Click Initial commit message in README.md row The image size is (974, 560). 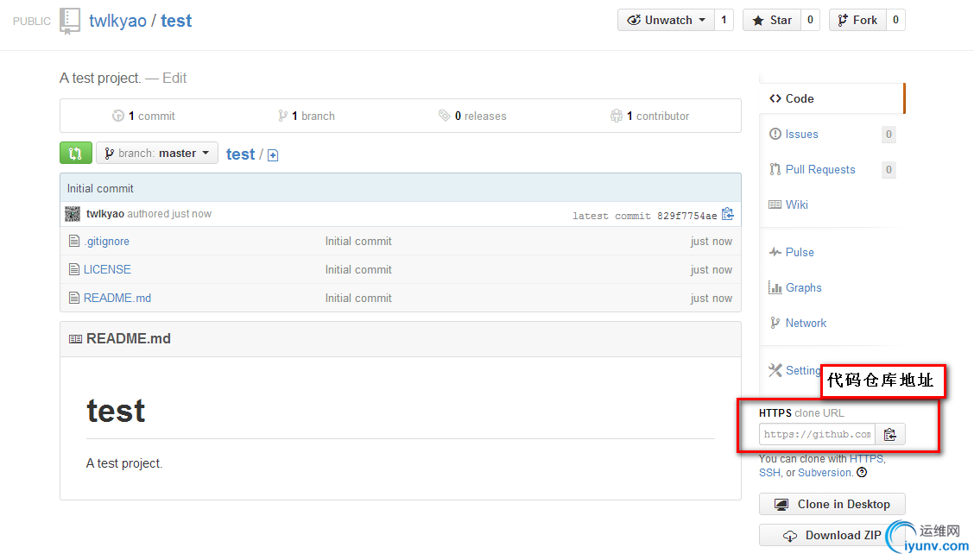tap(358, 298)
